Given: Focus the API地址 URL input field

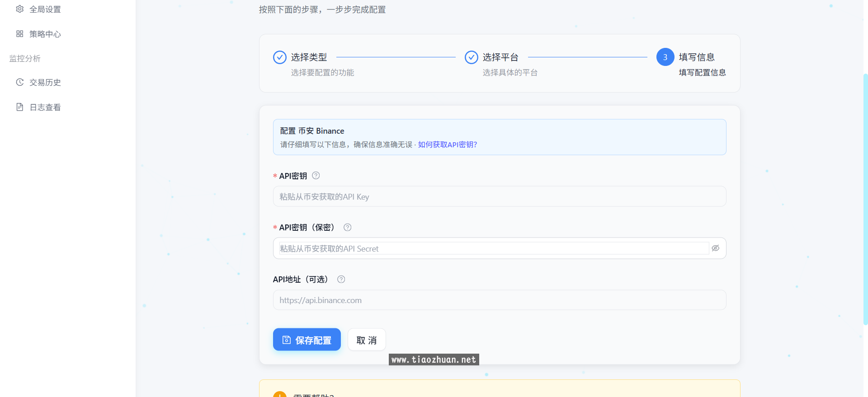Looking at the screenshot, I should pyautogui.click(x=499, y=300).
